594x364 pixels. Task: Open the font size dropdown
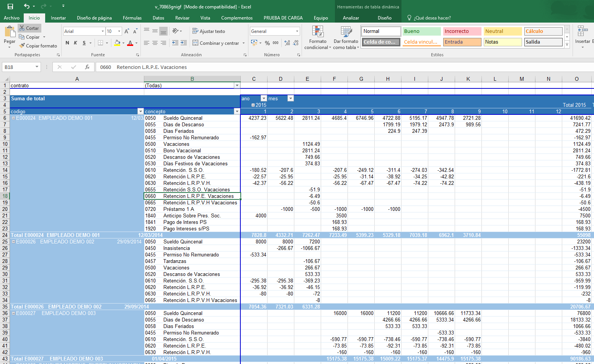pos(119,31)
